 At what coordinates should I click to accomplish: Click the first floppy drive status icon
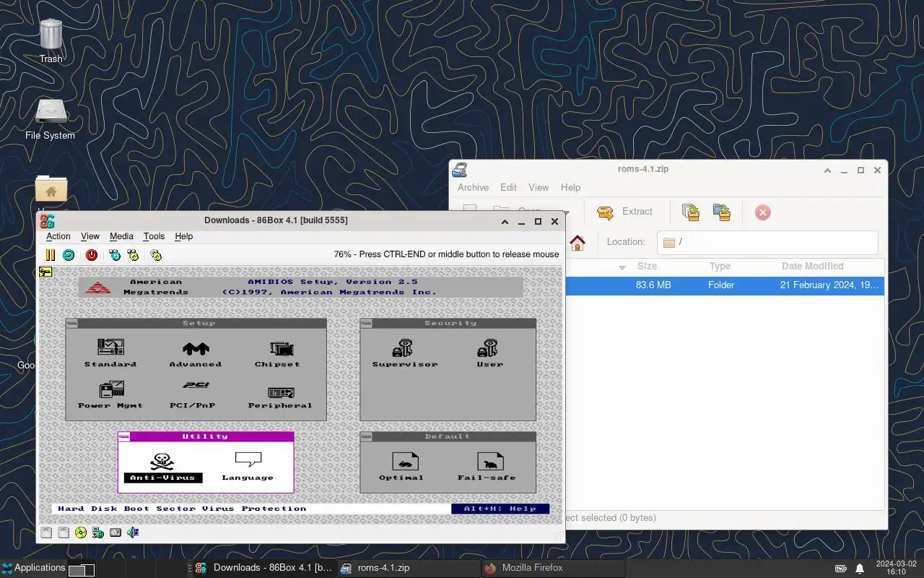tap(46, 532)
